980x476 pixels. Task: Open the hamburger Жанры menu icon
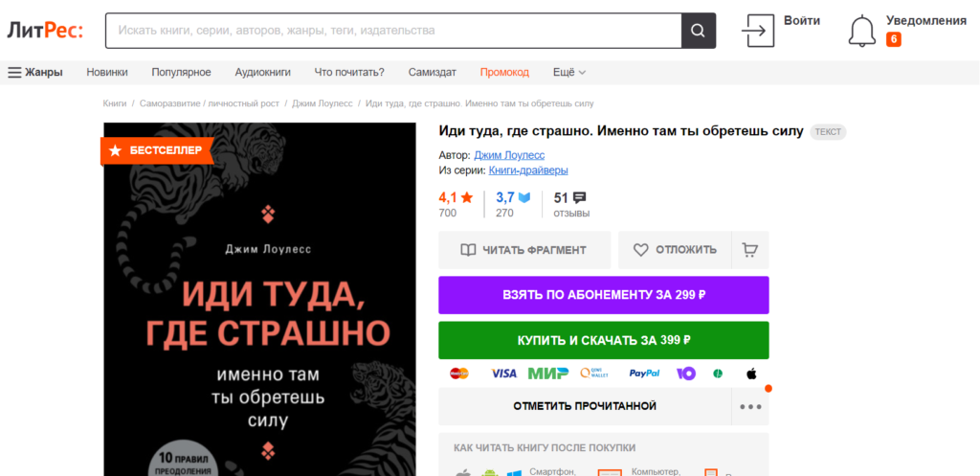click(14, 73)
